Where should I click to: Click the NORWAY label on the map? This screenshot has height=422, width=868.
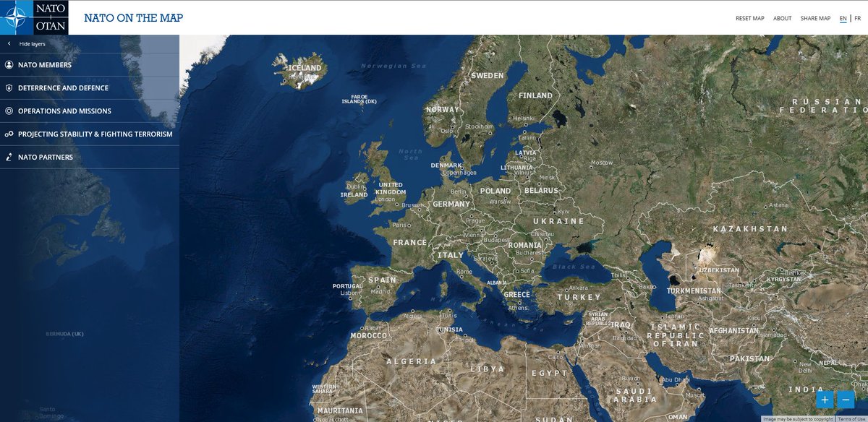[x=443, y=110]
